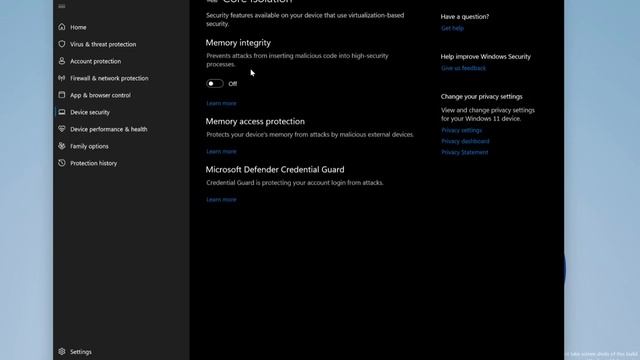Click 'Help improve Windows Security' text
Image resolution: width=640 pixels, height=360 pixels.
point(486,57)
